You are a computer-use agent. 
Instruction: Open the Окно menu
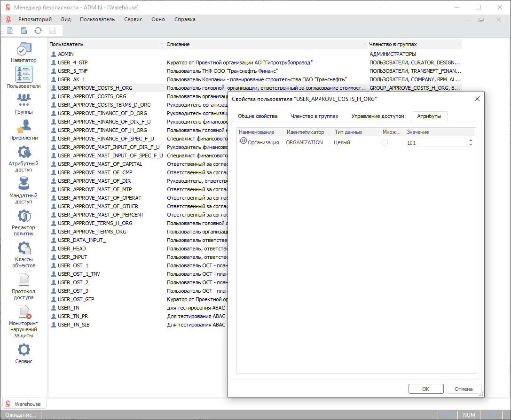point(158,19)
